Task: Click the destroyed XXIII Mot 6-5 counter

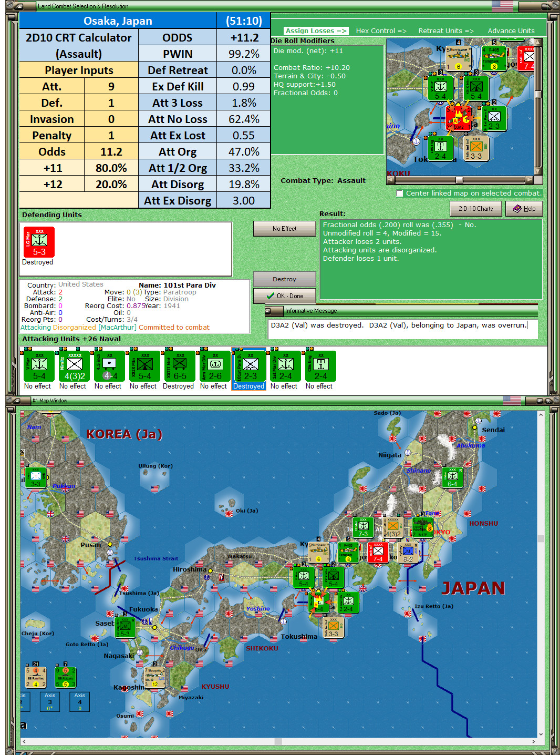Action: click(x=179, y=366)
